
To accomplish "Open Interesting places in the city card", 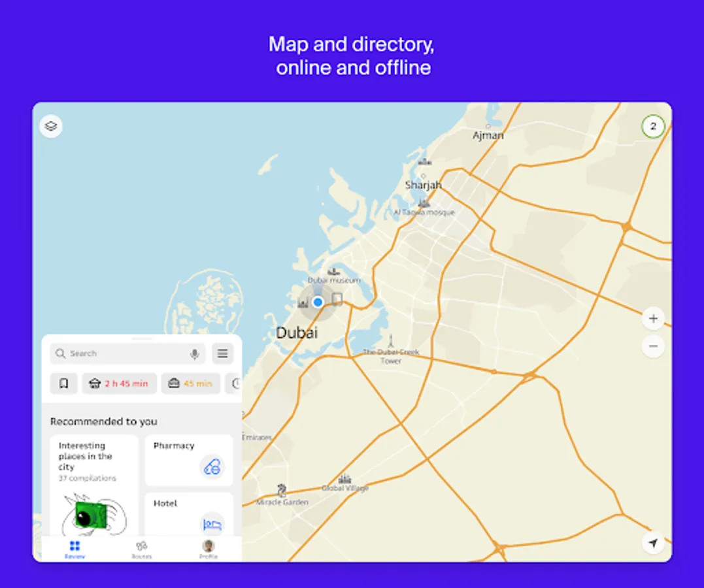I will tap(94, 485).
